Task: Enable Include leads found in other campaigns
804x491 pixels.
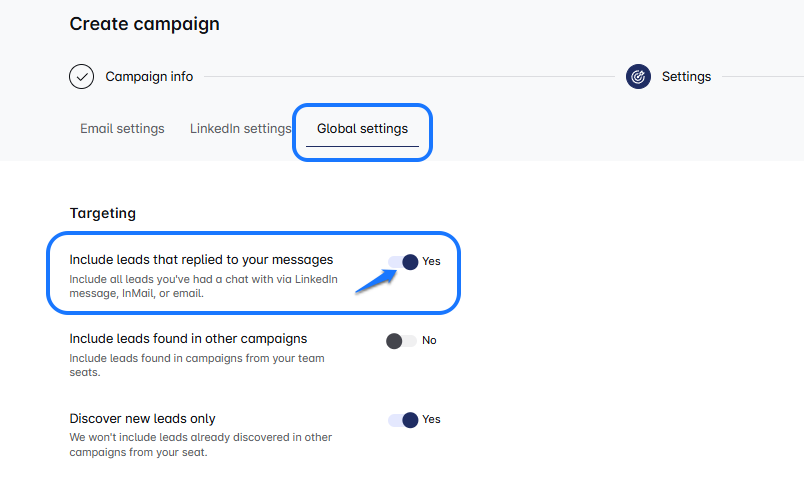Action: [x=401, y=341]
